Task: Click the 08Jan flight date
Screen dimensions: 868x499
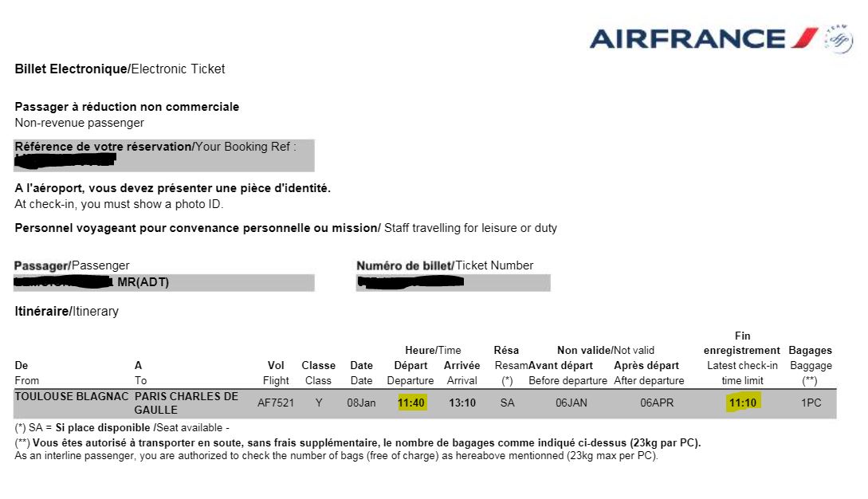Action: [x=361, y=403]
